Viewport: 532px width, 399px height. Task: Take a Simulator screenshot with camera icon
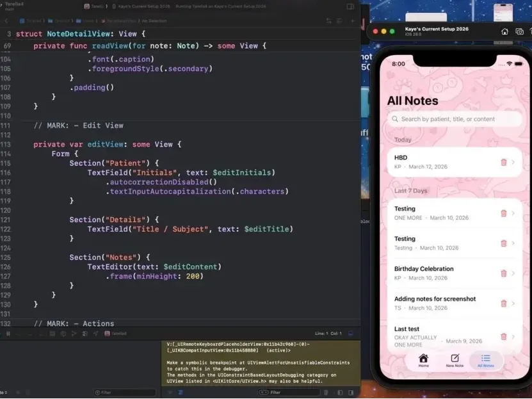pos(519,31)
